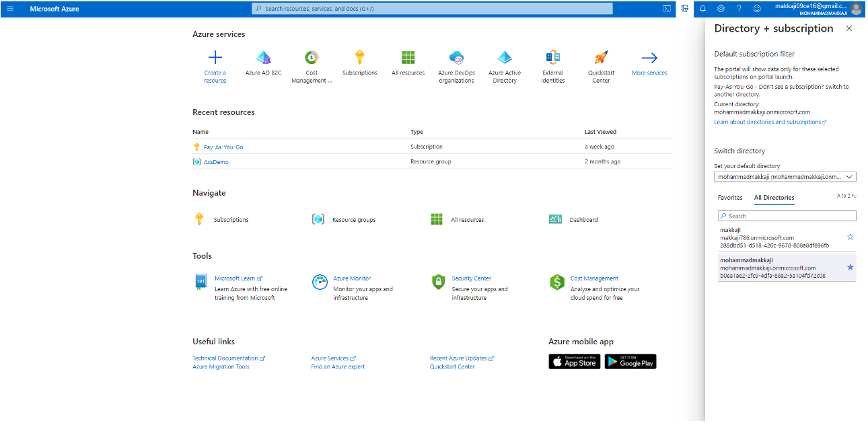868x423 pixels.
Task: Expand the default directory dropdown
Action: pos(785,177)
